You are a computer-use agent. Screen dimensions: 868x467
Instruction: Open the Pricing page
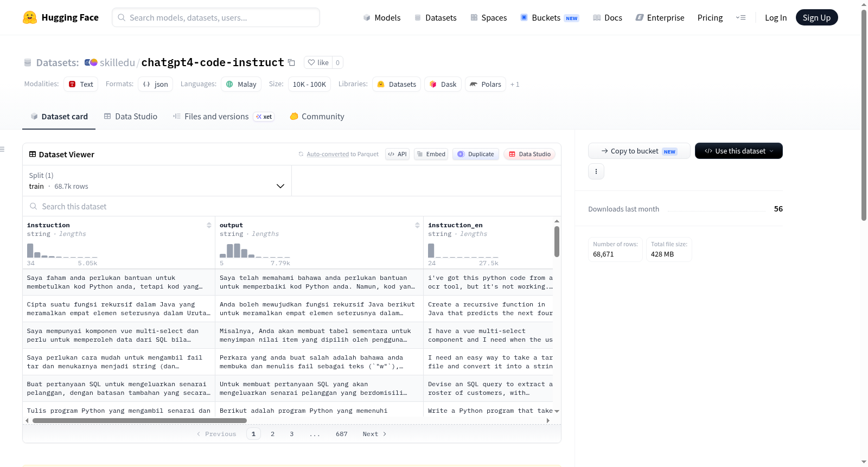coord(710,17)
